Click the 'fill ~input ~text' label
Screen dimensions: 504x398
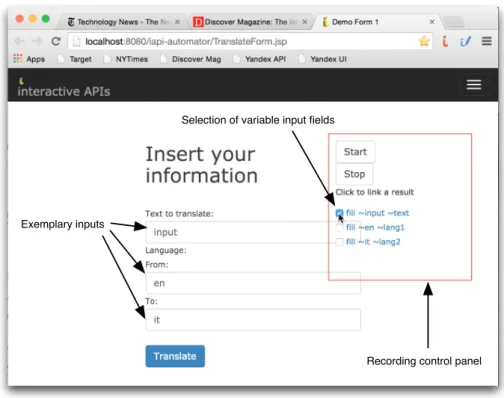[377, 213]
